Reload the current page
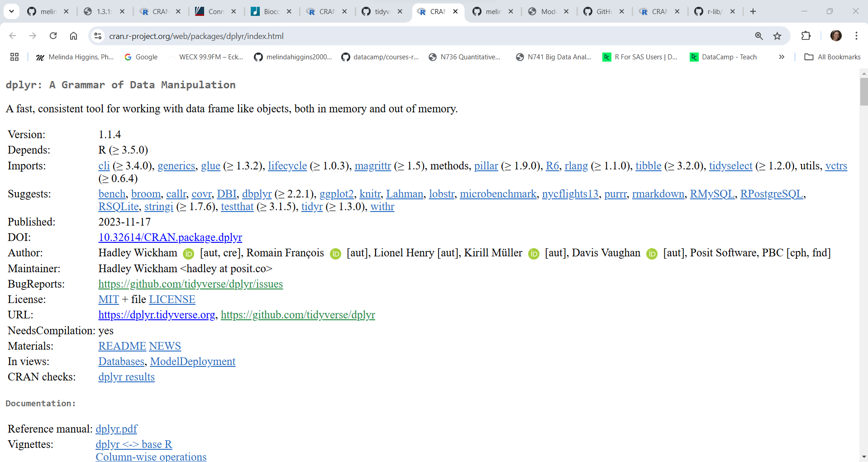This screenshot has height=462, width=868. [53, 36]
